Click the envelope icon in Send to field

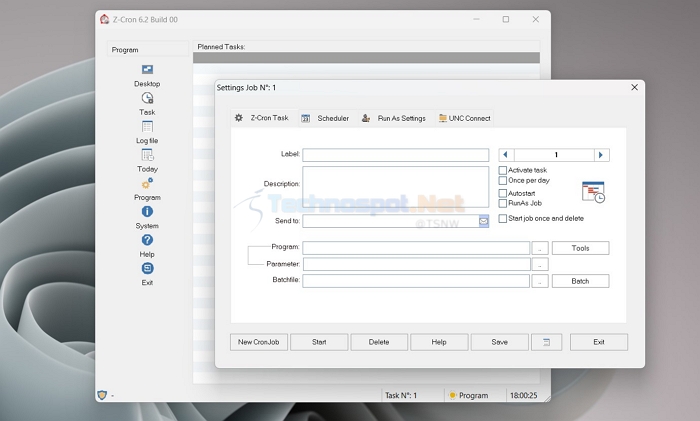click(x=483, y=221)
